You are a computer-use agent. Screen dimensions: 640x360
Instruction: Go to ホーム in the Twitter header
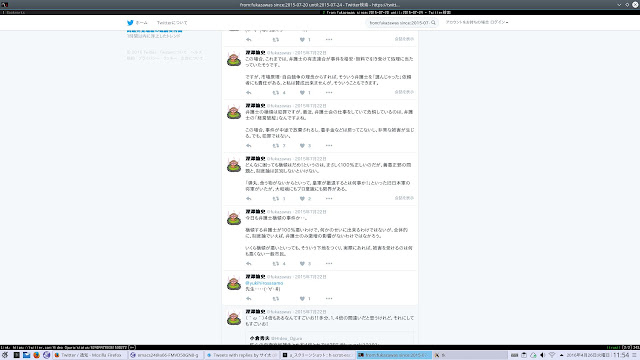[141, 23]
